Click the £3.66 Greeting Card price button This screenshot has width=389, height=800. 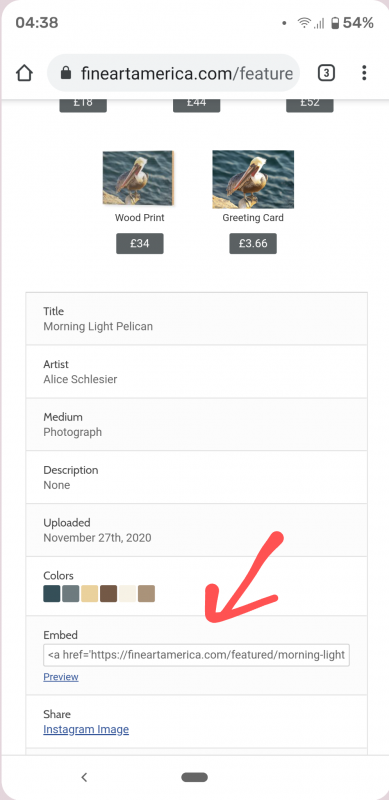pyautogui.click(x=253, y=243)
